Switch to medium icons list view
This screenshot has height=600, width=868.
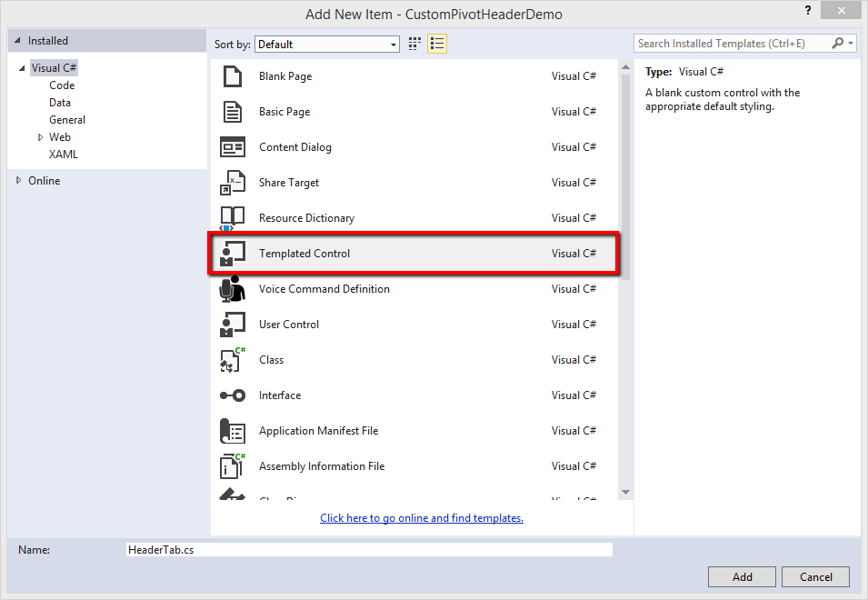tap(437, 44)
